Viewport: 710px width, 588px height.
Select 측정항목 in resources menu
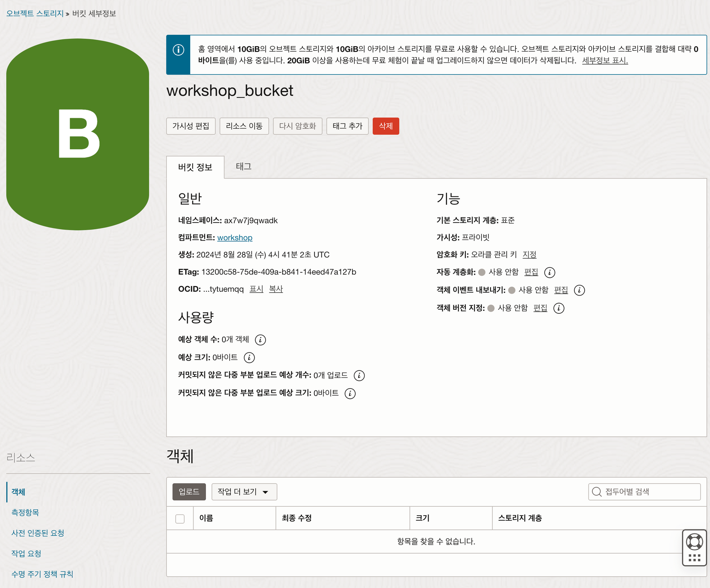pyautogui.click(x=25, y=512)
